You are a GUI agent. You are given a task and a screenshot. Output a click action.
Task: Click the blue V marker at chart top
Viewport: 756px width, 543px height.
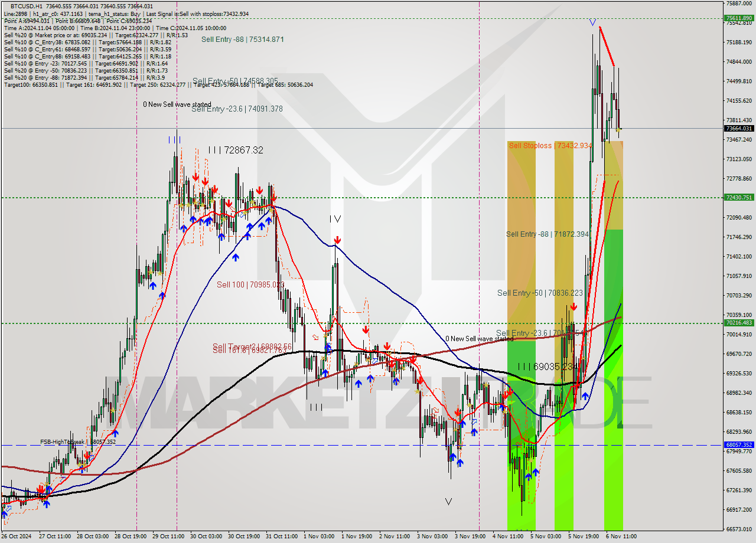pyautogui.click(x=592, y=22)
